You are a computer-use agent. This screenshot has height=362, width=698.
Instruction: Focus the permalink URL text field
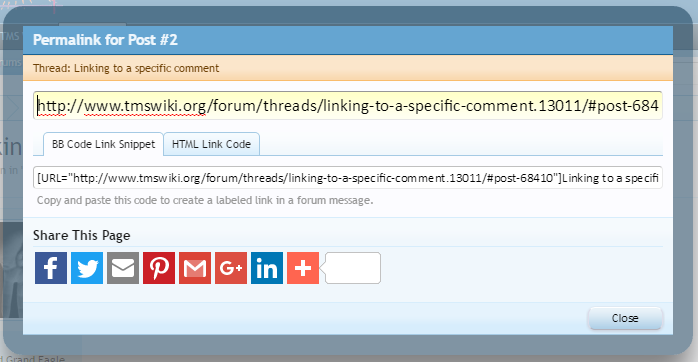click(x=348, y=106)
